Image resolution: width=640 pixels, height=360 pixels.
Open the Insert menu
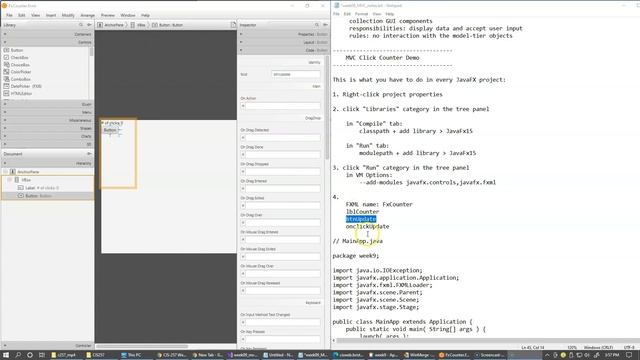[x=51, y=15]
